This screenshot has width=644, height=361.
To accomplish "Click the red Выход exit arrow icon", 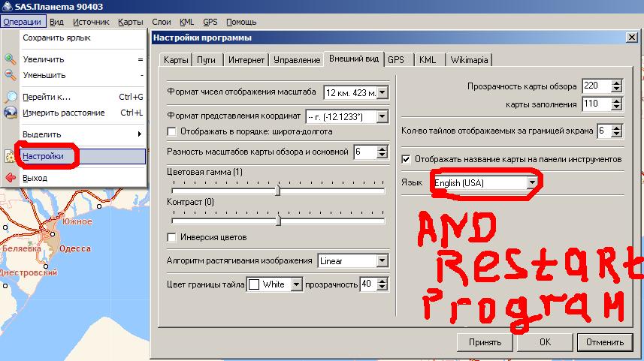I will (x=11, y=179).
